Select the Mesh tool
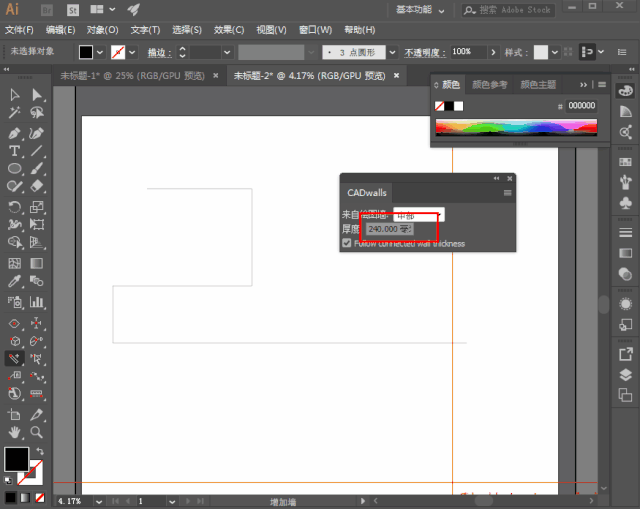 coord(15,263)
